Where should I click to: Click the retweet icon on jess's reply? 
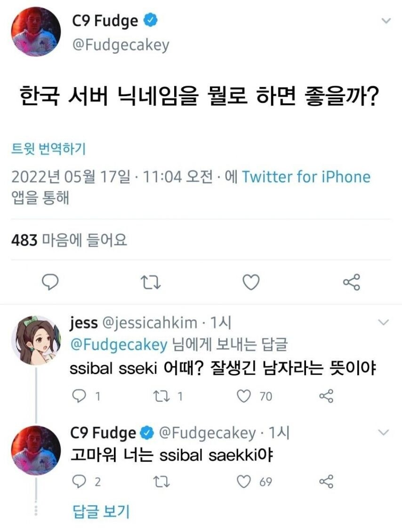pos(162,396)
